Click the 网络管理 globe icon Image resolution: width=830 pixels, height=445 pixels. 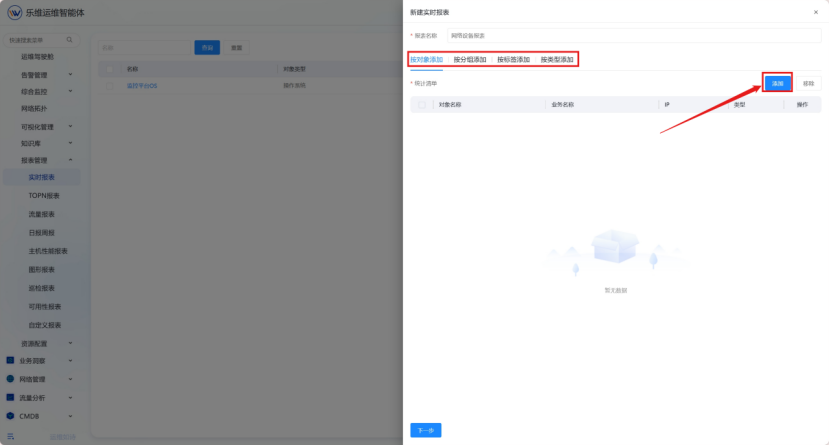pos(10,379)
